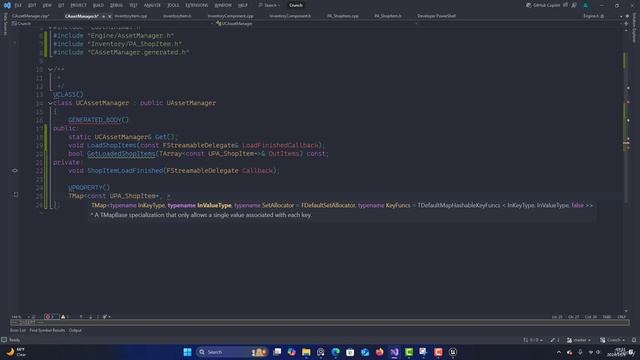Open the View menu
The image size is (640, 360).
pos(47,5)
